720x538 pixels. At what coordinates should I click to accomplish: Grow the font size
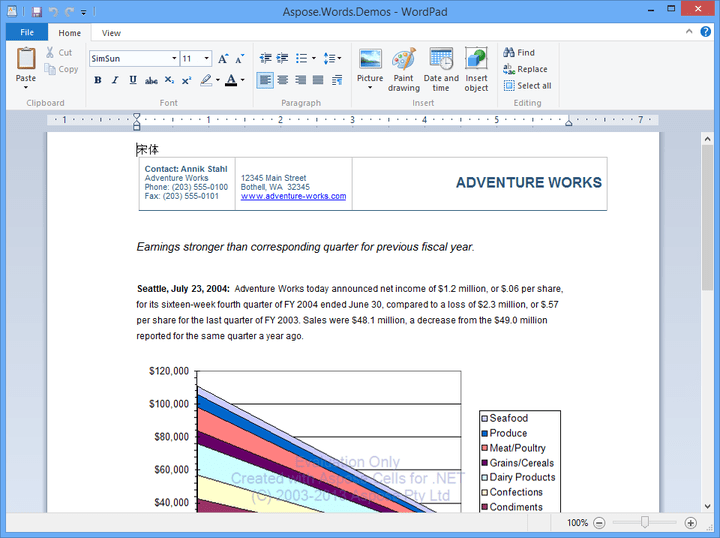click(223, 59)
